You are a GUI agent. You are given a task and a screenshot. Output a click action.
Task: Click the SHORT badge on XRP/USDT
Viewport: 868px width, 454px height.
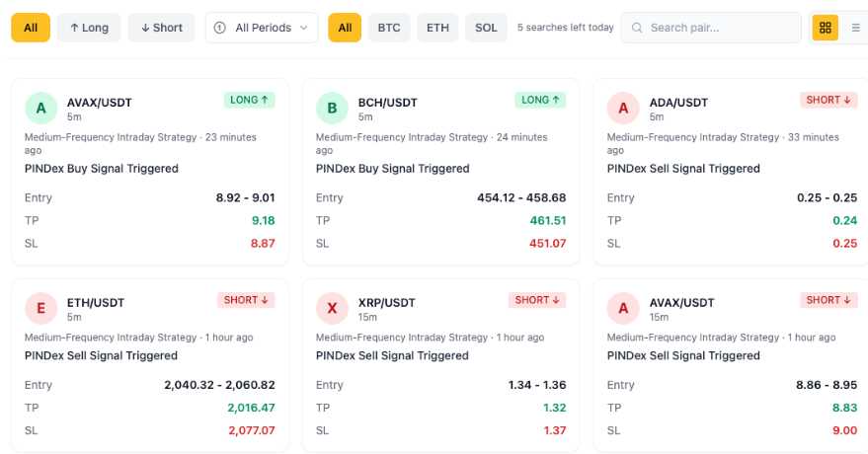click(537, 300)
